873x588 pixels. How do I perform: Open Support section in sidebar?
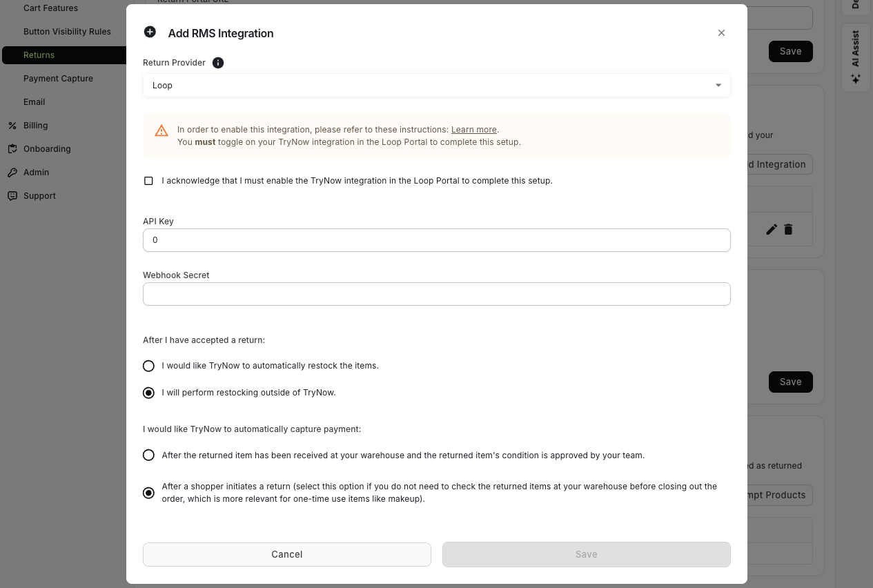click(39, 196)
